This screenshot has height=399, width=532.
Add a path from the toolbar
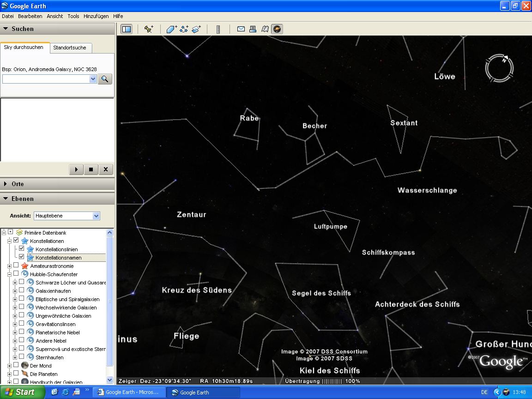[184, 29]
